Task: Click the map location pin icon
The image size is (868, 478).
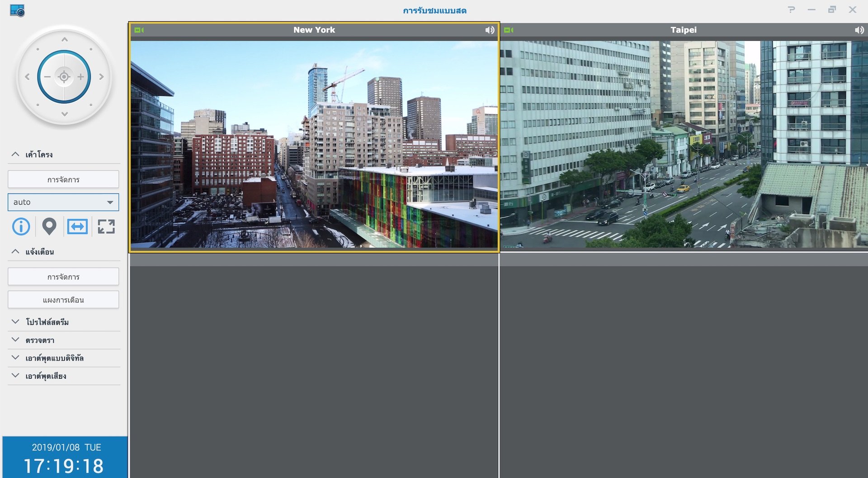Action: pos(49,226)
